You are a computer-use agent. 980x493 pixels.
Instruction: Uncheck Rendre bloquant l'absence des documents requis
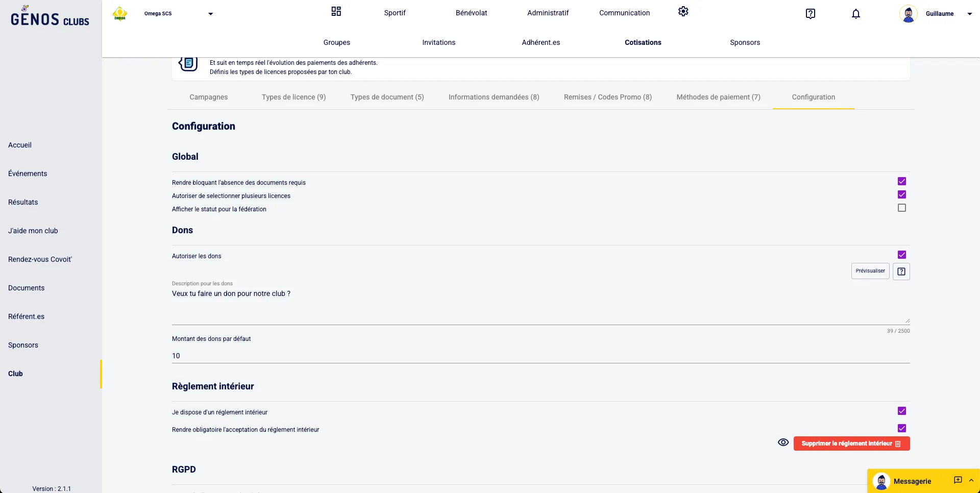tap(901, 182)
